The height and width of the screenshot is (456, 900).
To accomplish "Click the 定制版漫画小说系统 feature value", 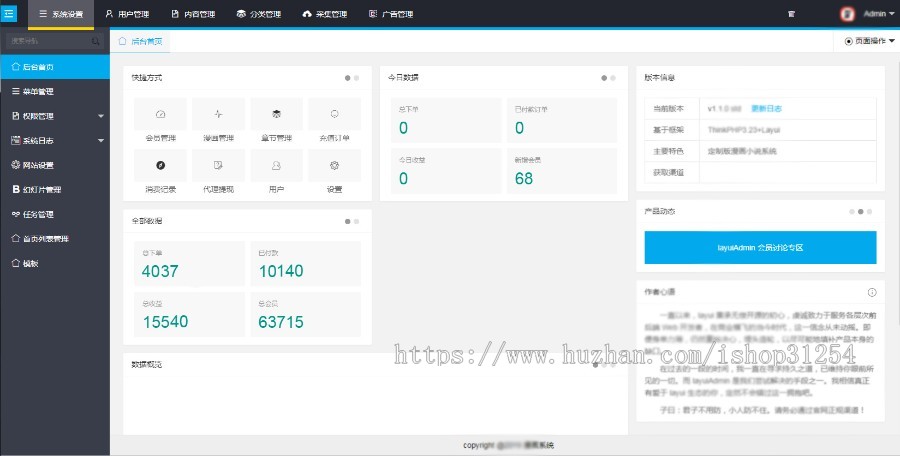I will [x=742, y=151].
